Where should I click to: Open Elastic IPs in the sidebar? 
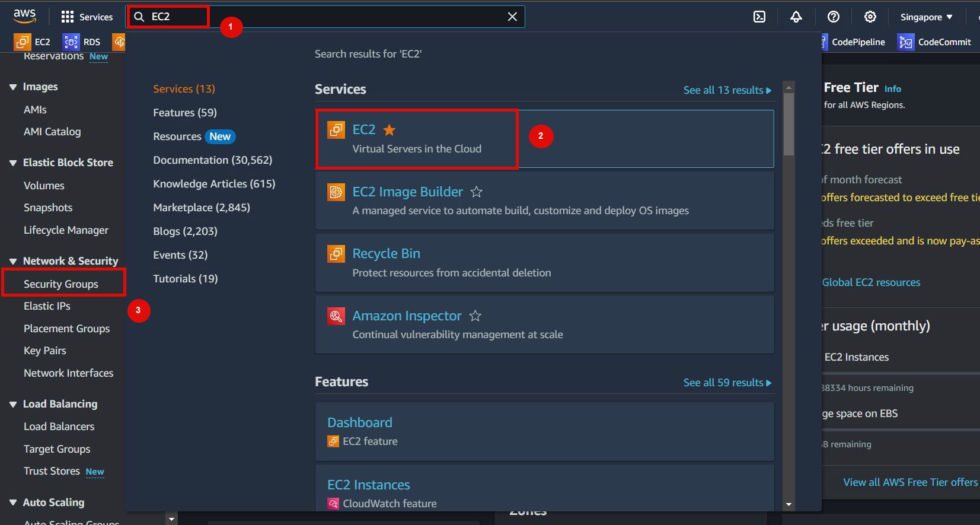[x=47, y=306]
